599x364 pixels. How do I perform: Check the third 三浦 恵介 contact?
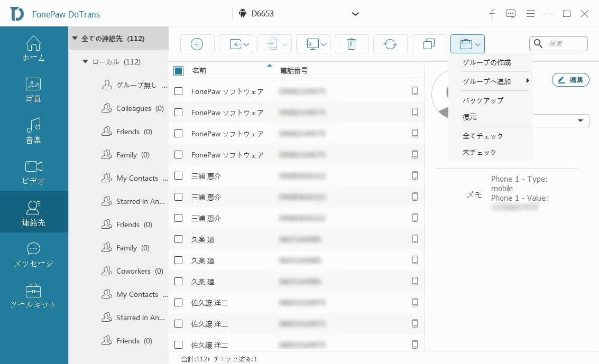click(x=178, y=218)
